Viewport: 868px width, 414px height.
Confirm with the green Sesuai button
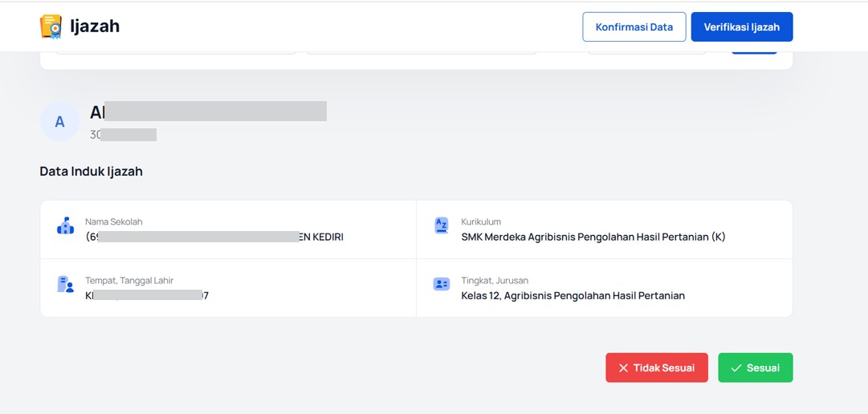pos(755,367)
